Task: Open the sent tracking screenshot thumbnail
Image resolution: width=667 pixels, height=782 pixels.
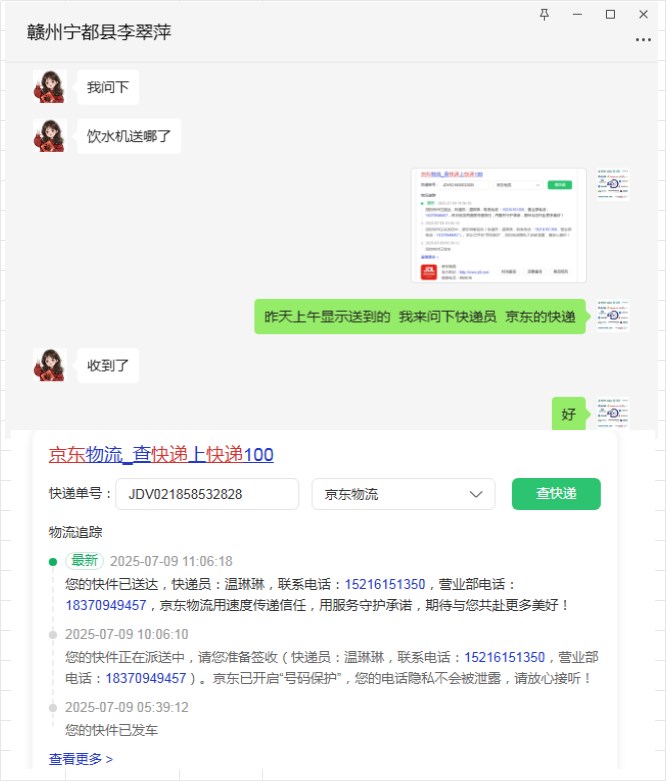Action: pos(498,225)
